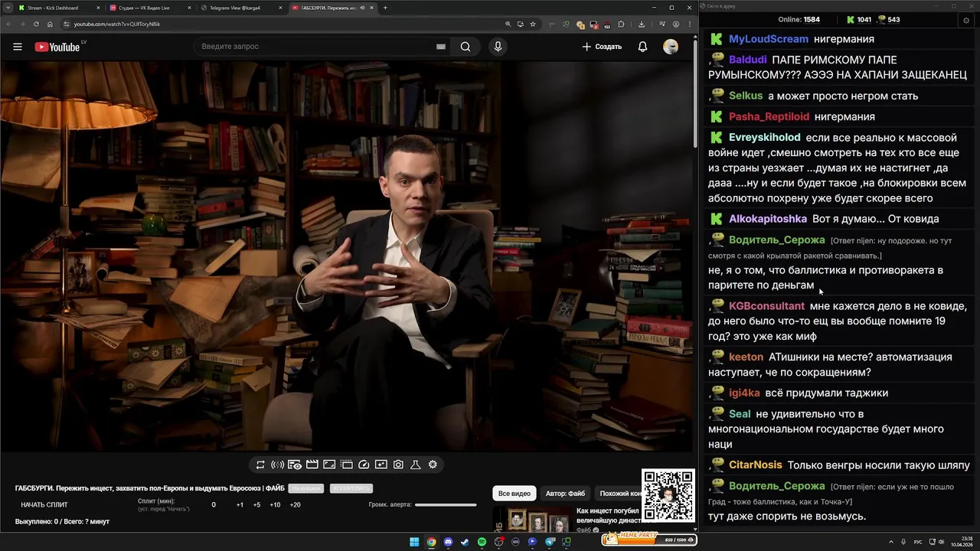
Task: Click username Alkokapitoshka in chat
Action: point(768,219)
